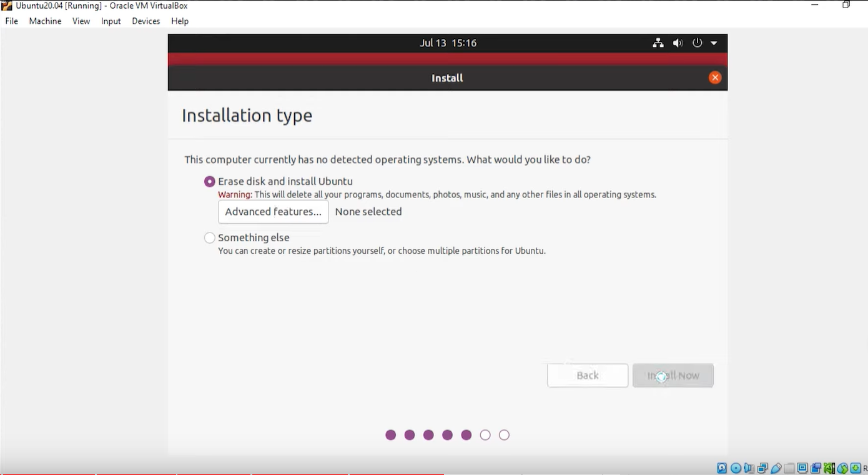The height and width of the screenshot is (475, 868).
Task: Click the network icon in the Ubuntu top bar
Action: (x=658, y=42)
